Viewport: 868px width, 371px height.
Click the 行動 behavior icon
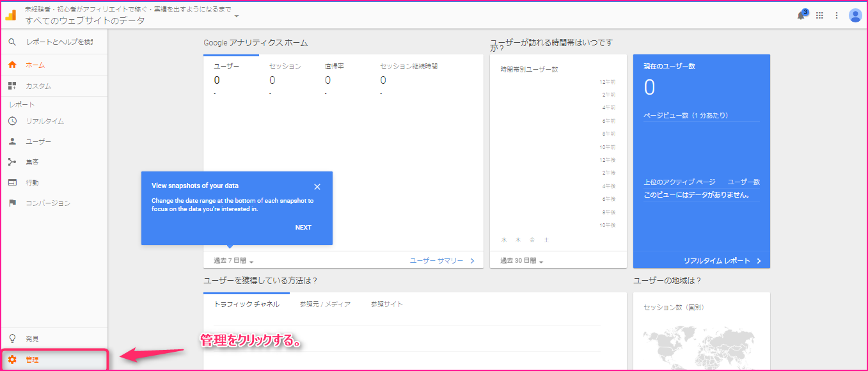12,183
